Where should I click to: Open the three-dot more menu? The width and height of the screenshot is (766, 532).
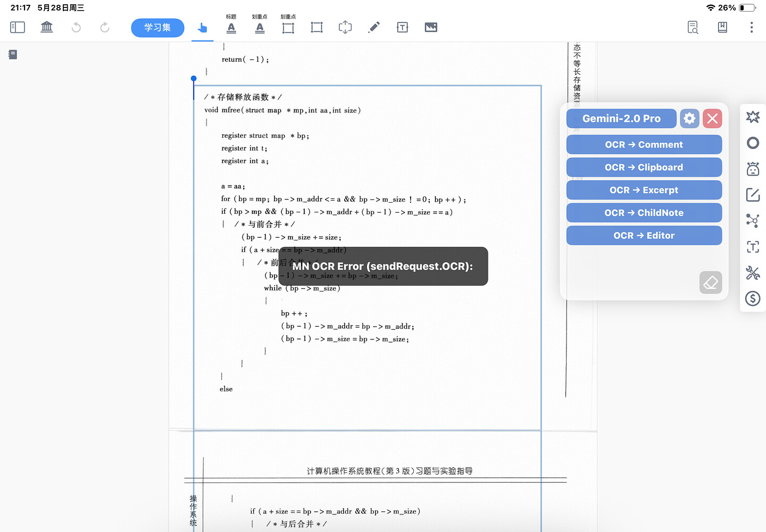[x=752, y=27]
